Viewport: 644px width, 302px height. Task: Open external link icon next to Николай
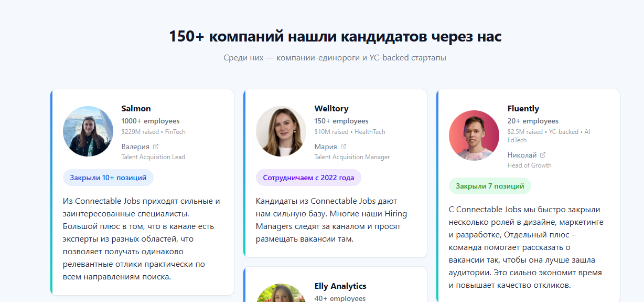pyautogui.click(x=543, y=155)
